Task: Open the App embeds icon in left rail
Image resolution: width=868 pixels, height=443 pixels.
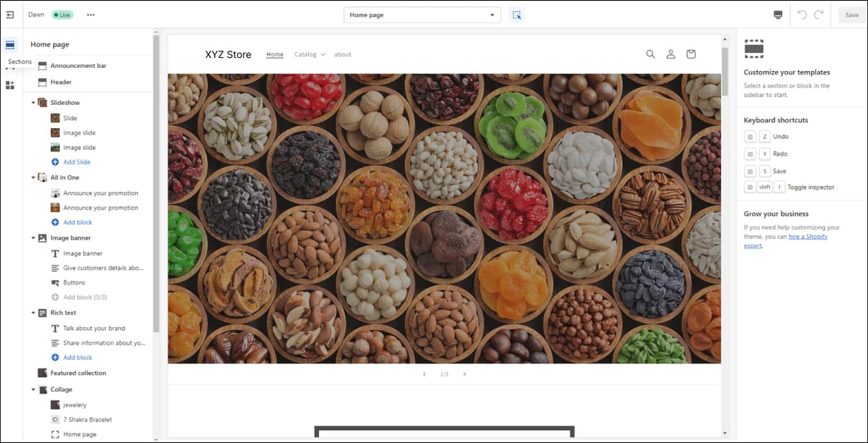Action: (10, 85)
